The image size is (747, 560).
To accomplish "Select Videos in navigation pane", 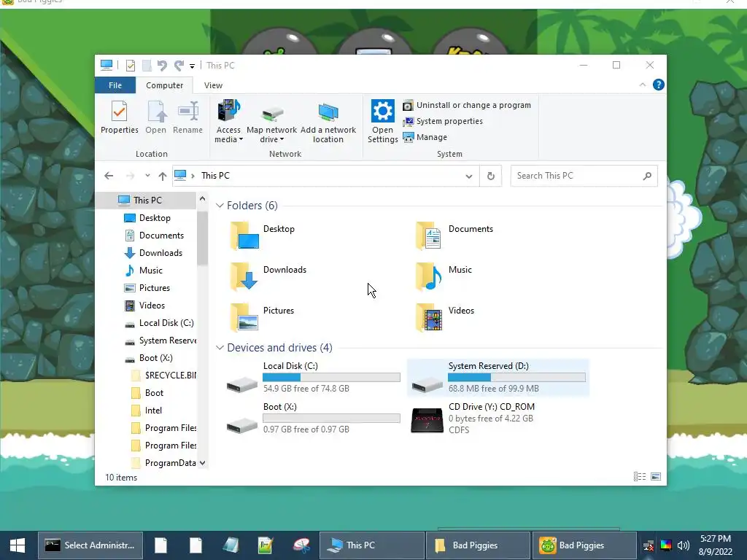I will point(152,306).
